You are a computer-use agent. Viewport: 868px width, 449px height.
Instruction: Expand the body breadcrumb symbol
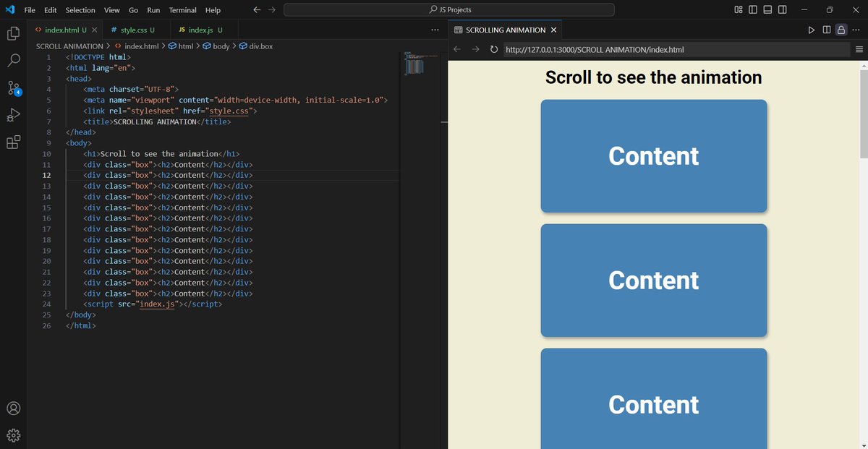pos(216,46)
